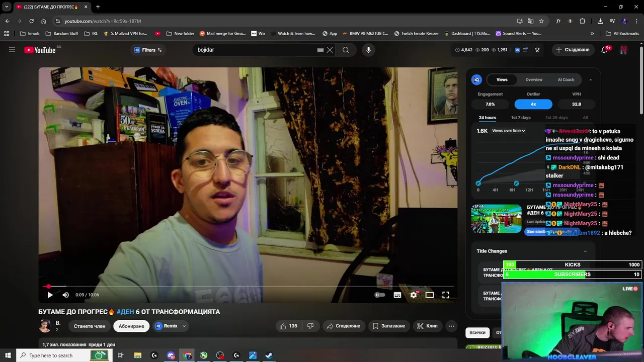Start voice search with the microphone

368,50
